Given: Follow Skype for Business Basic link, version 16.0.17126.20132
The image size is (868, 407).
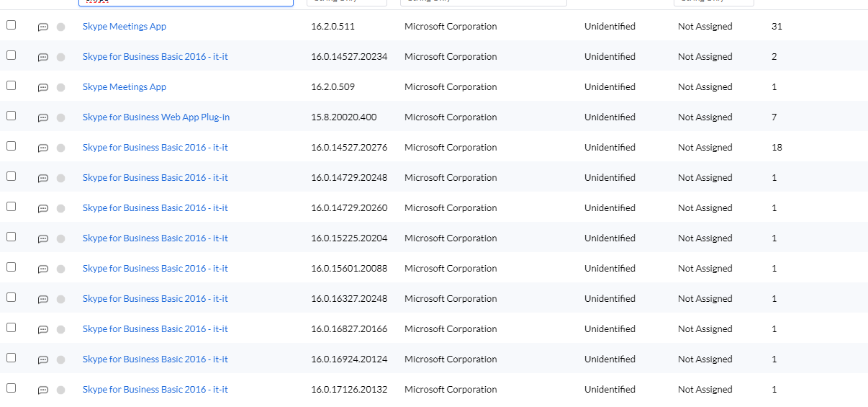Looking at the screenshot, I should click(155, 390).
